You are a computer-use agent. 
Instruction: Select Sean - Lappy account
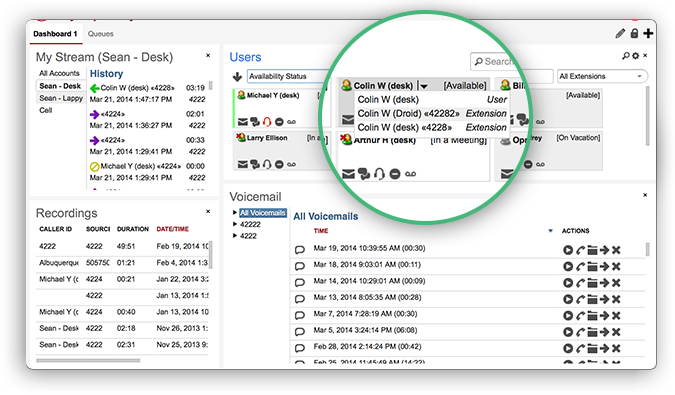point(61,98)
